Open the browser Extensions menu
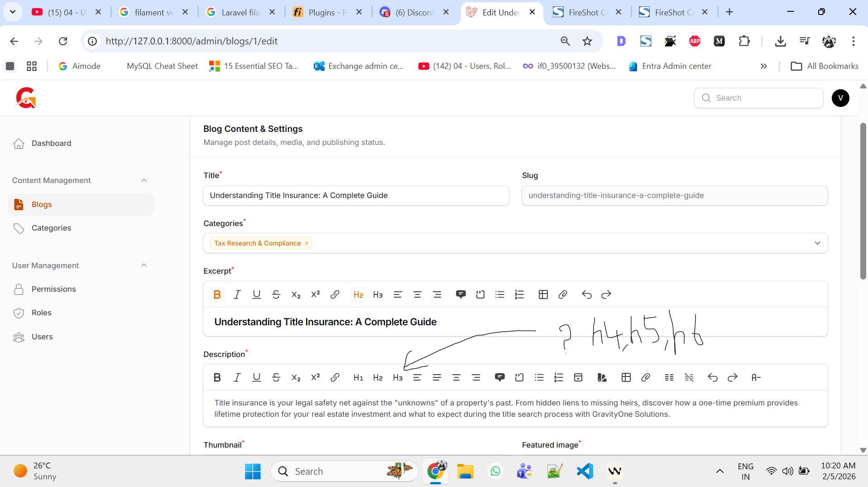 pyautogui.click(x=744, y=41)
